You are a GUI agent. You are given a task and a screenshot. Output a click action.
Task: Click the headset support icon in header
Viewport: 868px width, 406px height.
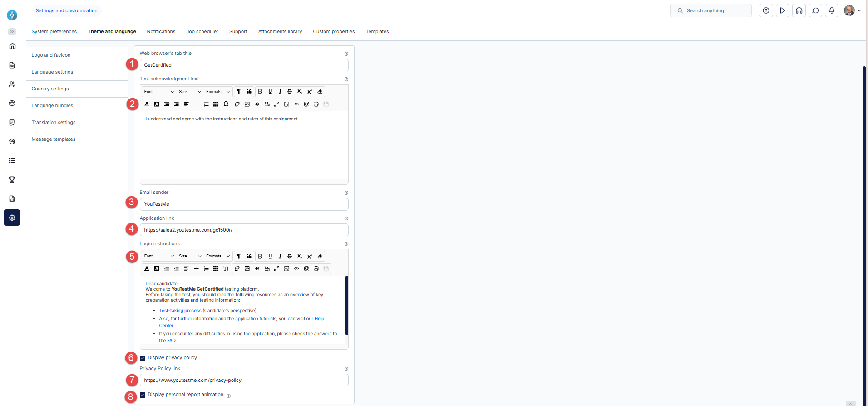[x=799, y=10]
